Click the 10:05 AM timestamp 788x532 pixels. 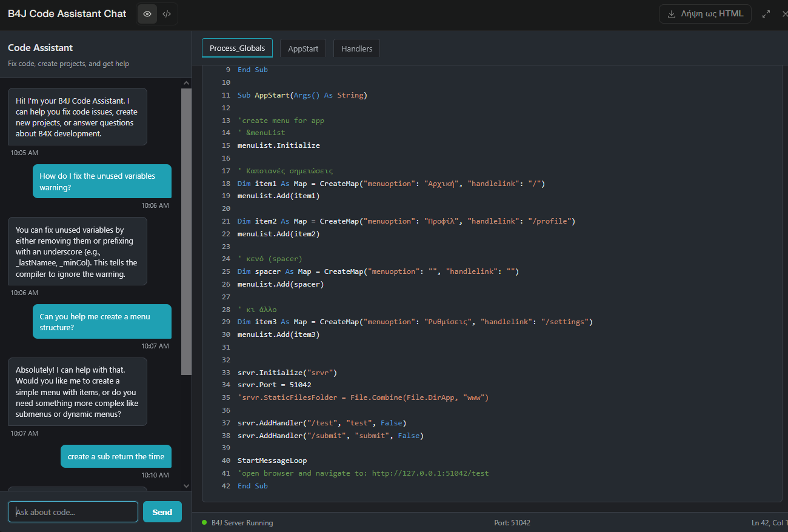point(24,153)
